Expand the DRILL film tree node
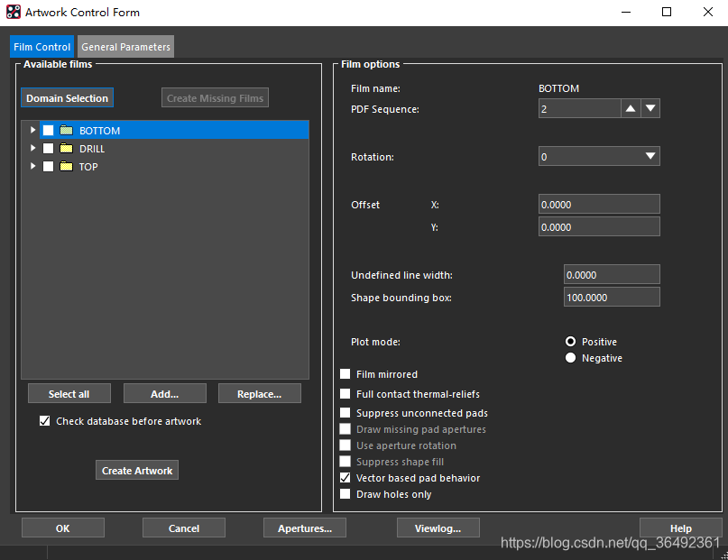The image size is (728, 560). click(x=33, y=149)
